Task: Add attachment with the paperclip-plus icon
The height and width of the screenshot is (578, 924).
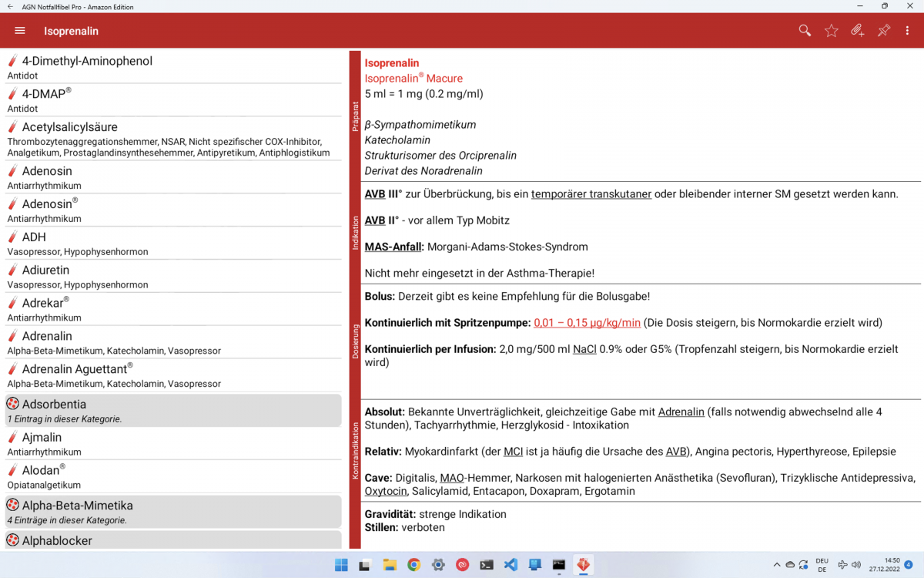Action: point(857,31)
